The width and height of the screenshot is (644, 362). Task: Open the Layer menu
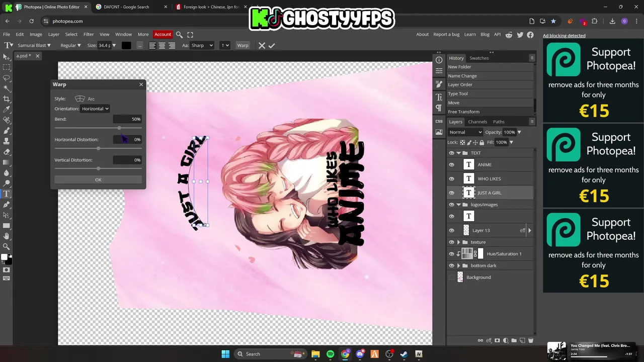pyautogui.click(x=54, y=35)
